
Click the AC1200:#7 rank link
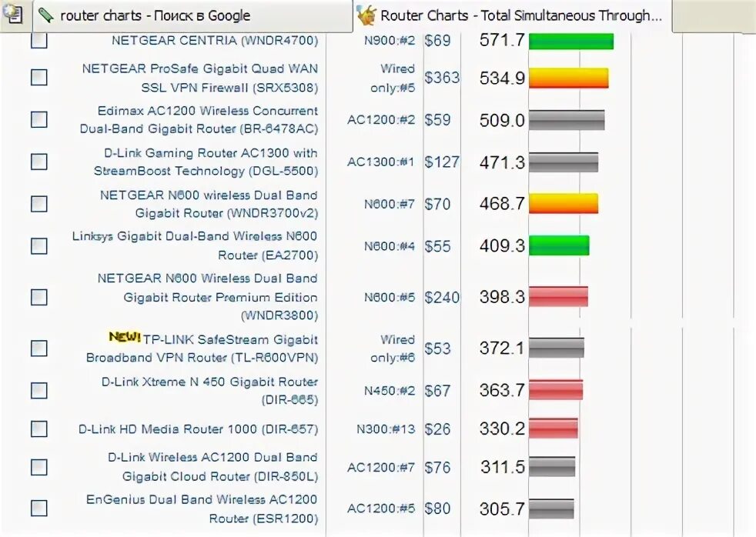pyautogui.click(x=381, y=467)
